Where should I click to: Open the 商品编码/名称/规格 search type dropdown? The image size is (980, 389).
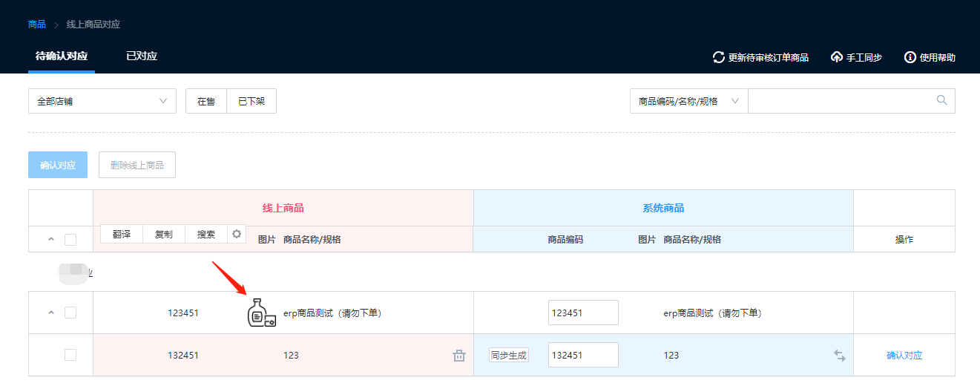point(688,101)
